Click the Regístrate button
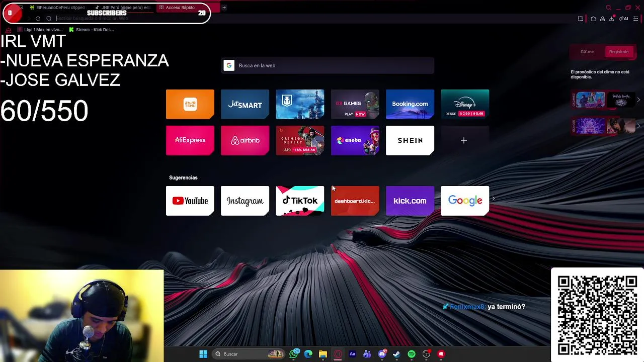Screen dimensions: 644x362 point(619,52)
